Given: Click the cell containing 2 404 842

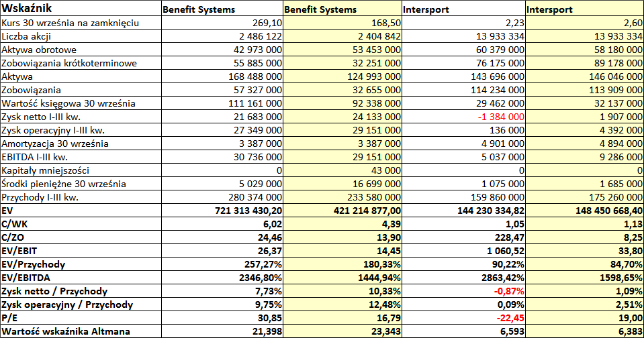Looking at the screenshot, I should click(x=342, y=36).
